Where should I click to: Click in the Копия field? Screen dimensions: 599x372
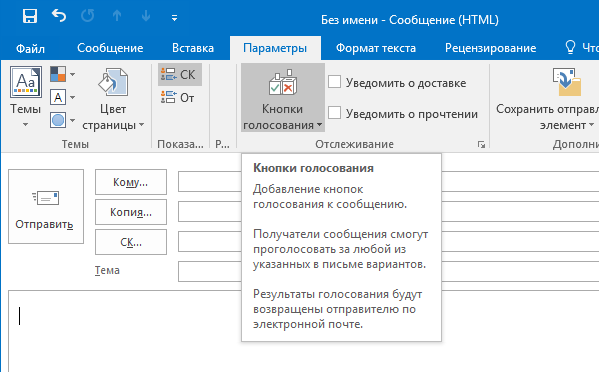[389, 211]
